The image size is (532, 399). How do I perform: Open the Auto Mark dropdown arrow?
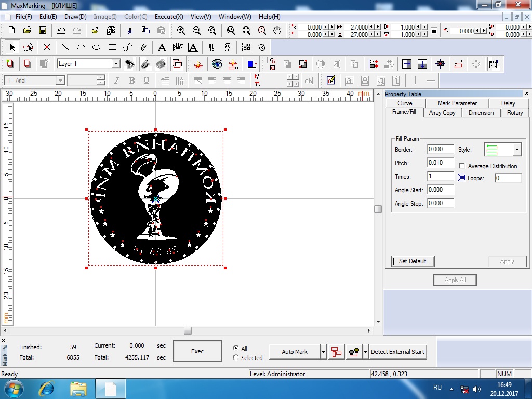[323, 352]
